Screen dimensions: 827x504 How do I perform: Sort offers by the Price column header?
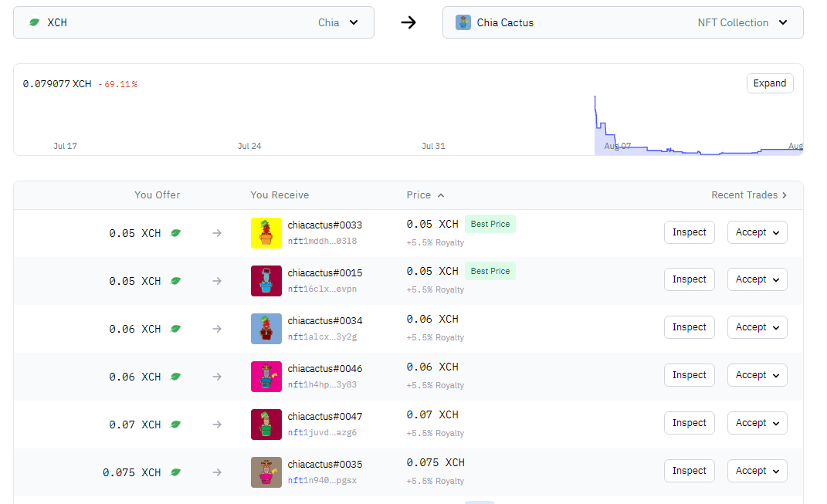425,195
